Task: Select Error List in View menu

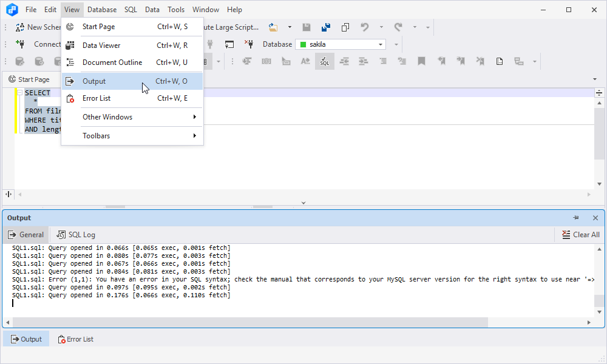Action: click(132, 98)
